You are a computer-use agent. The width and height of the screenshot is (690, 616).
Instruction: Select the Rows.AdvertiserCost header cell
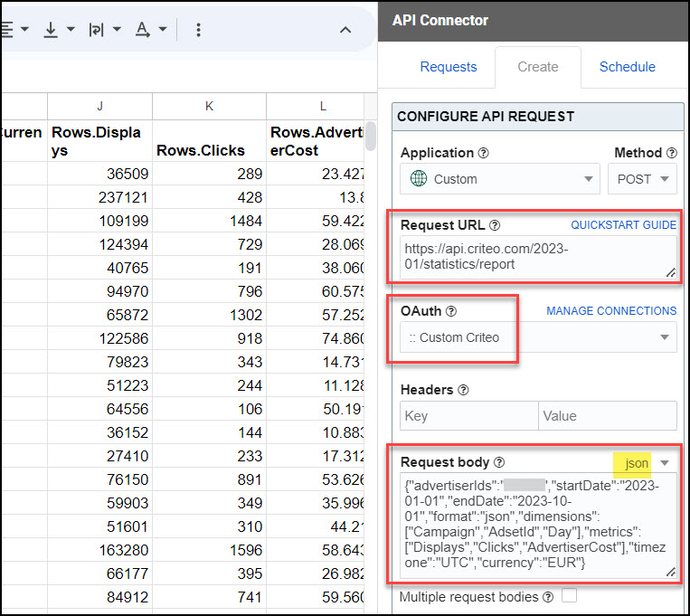coord(316,141)
